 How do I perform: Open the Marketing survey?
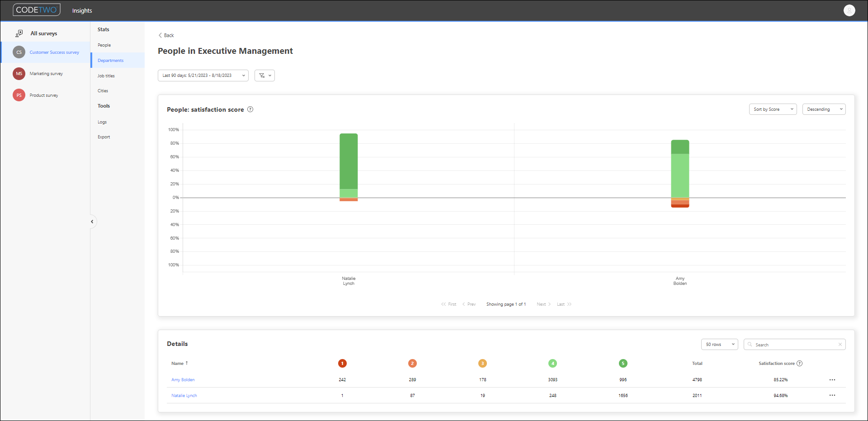[x=46, y=74]
